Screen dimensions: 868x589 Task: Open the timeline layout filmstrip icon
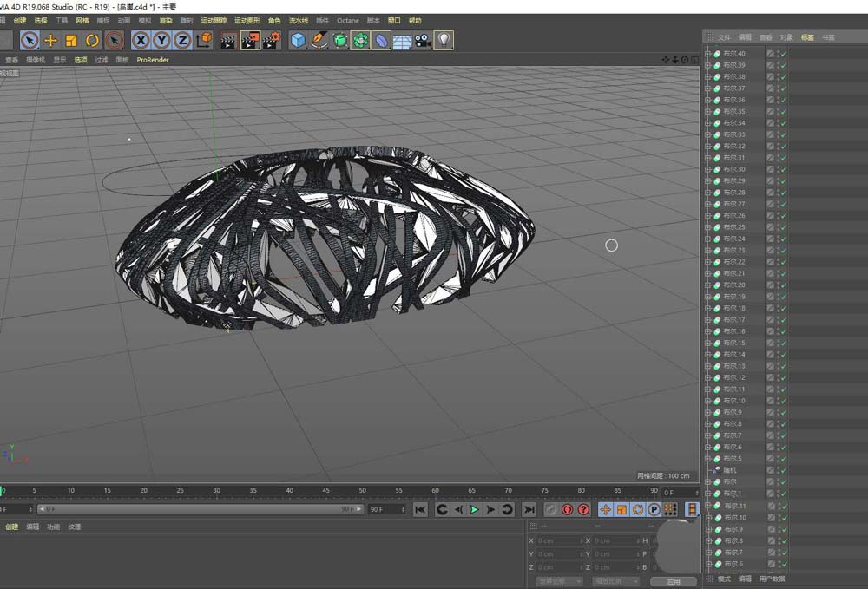(692, 509)
